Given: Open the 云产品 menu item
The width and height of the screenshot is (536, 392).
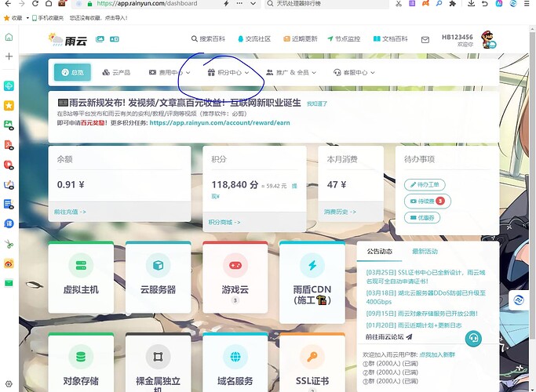Looking at the screenshot, I should click(116, 72).
